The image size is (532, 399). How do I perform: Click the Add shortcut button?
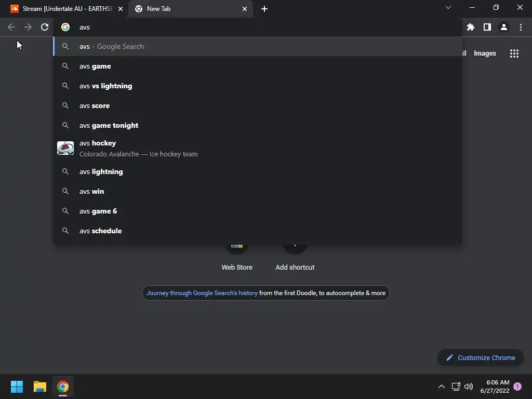pos(295,258)
